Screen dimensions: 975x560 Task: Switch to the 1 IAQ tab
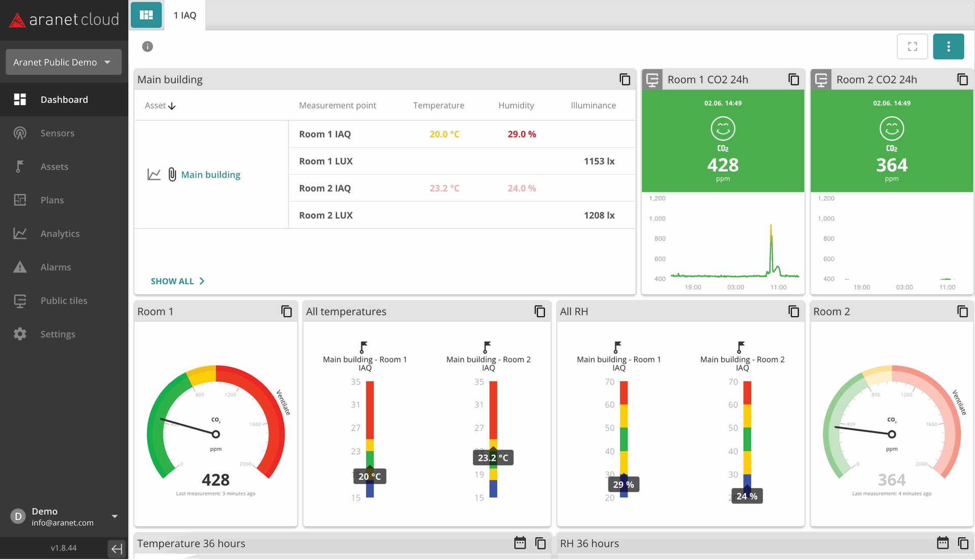click(185, 15)
